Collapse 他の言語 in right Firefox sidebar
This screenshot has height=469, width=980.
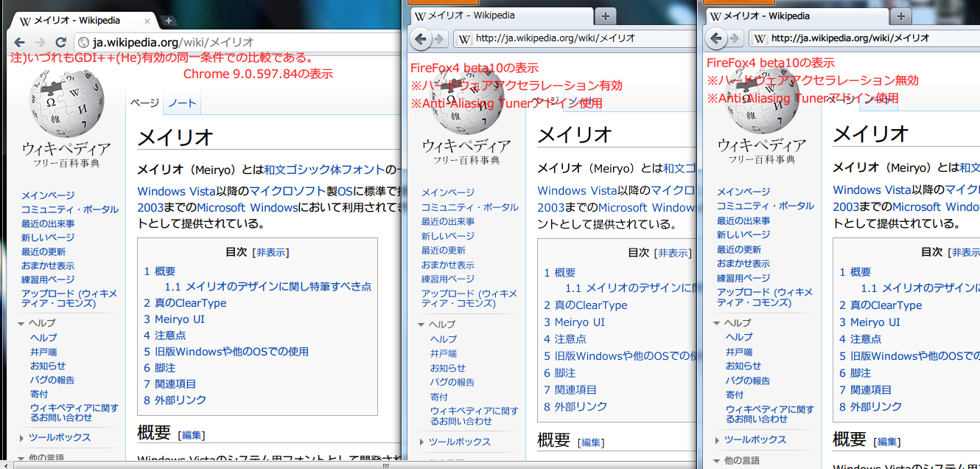click(737, 461)
